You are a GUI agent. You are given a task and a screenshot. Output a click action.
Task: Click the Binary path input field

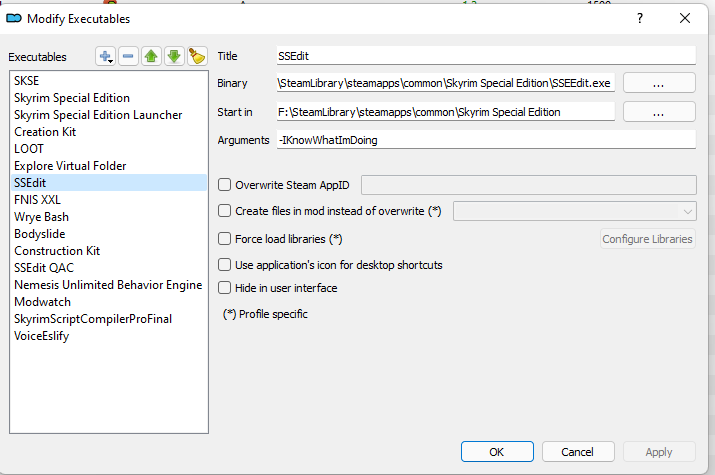(x=446, y=83)
